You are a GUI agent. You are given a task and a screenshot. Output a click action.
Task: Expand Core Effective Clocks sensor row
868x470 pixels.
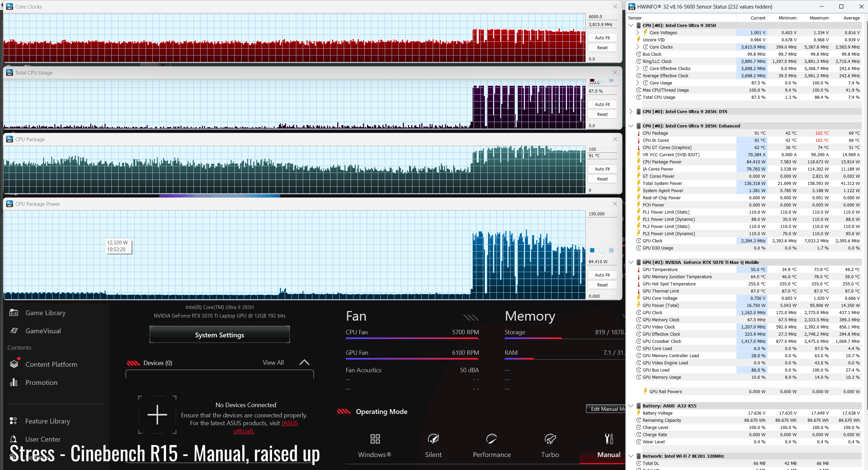638,68
